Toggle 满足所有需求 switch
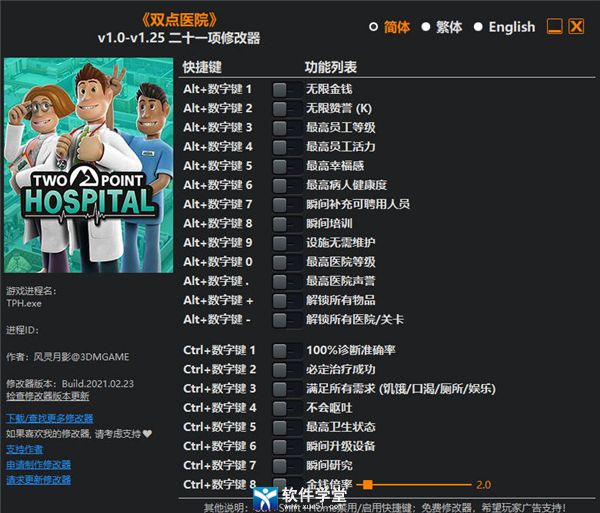The width and height of the screenshot is (600, 513). pos(287,389)
